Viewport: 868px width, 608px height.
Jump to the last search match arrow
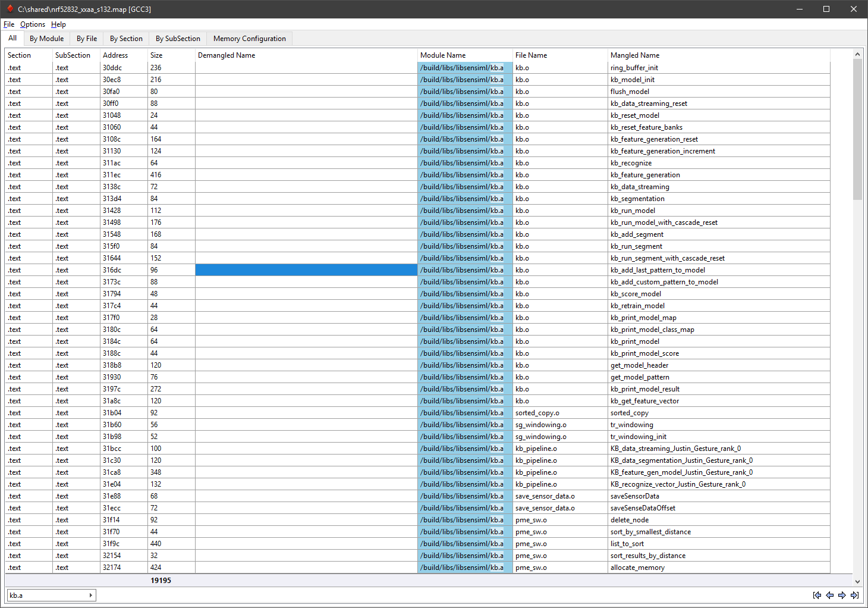[x=854, y=595]
